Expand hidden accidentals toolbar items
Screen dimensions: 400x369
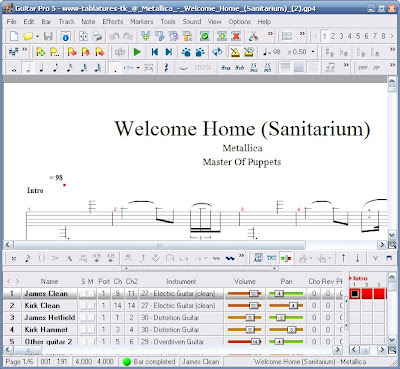[x=392, y=50]
